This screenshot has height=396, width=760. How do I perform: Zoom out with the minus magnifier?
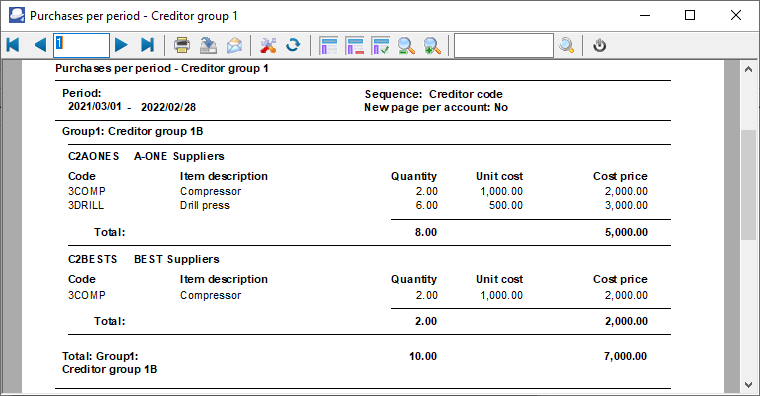(406, 46)
